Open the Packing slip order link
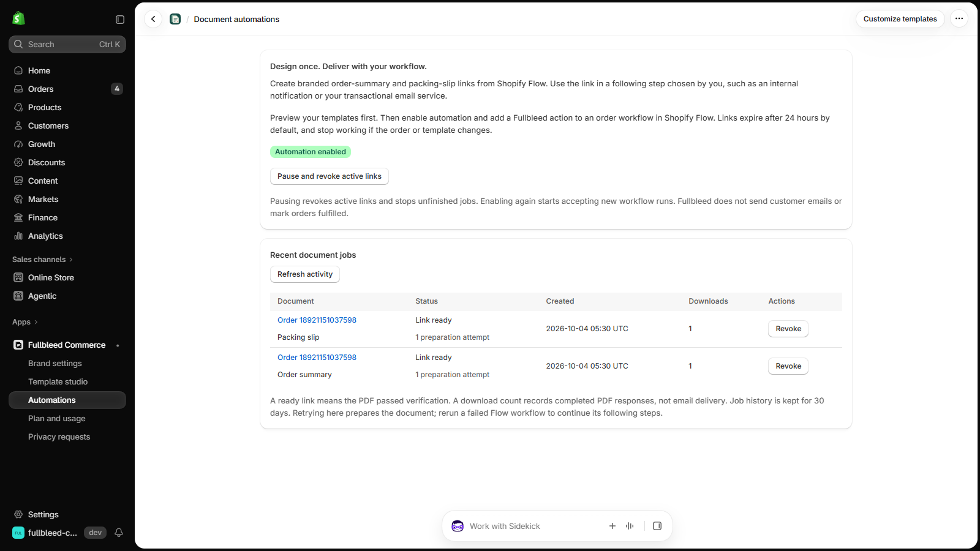 tap(317, 320)
